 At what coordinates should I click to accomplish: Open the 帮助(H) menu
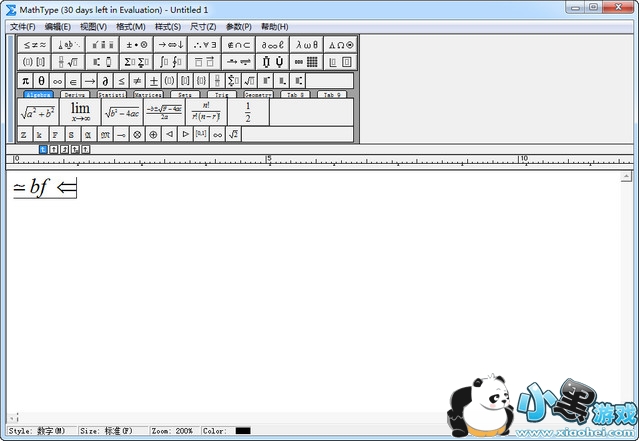click(274, 27)
